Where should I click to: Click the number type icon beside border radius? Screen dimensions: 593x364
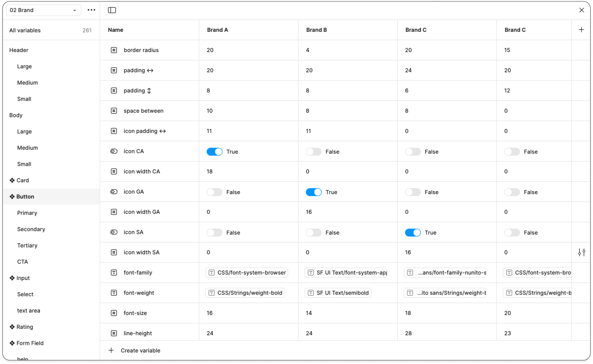click(114, 50)
